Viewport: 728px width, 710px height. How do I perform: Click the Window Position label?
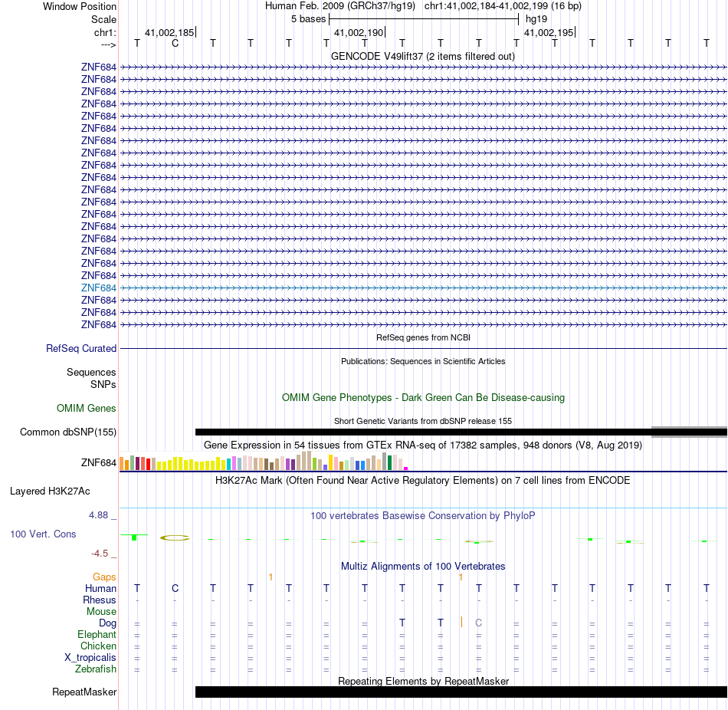(80, 6)
